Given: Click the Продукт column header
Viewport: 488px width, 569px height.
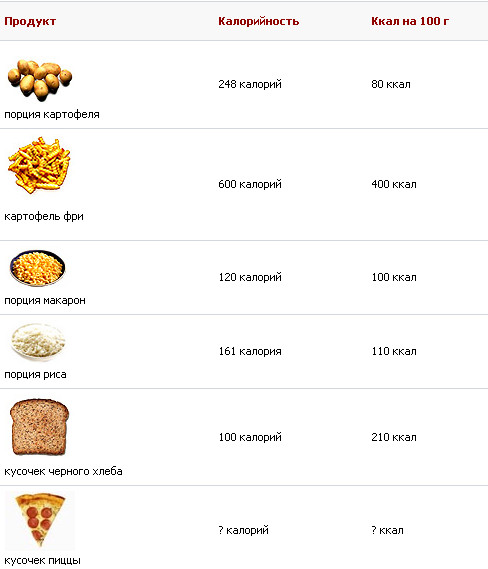Looking at the screenshot, I should pos(30,21).
